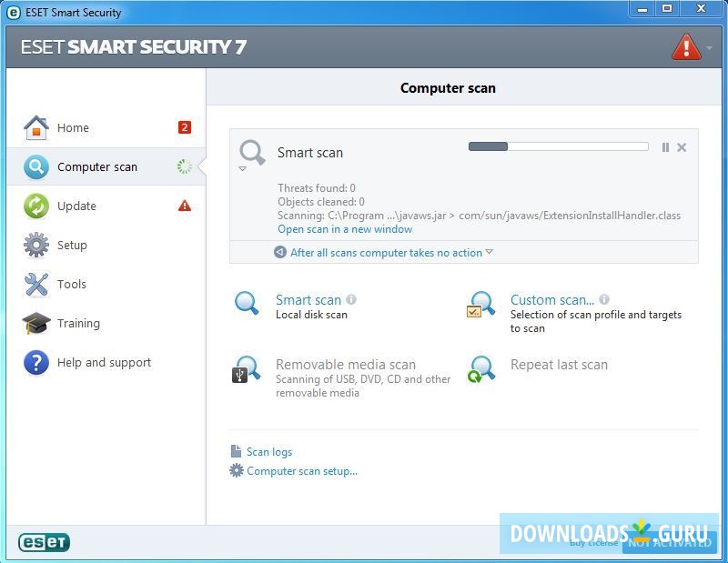The width and height of the screenshot is (728, 563).
Task: Click the red warning triangle next to Update
Action: [x=185, y=206]
